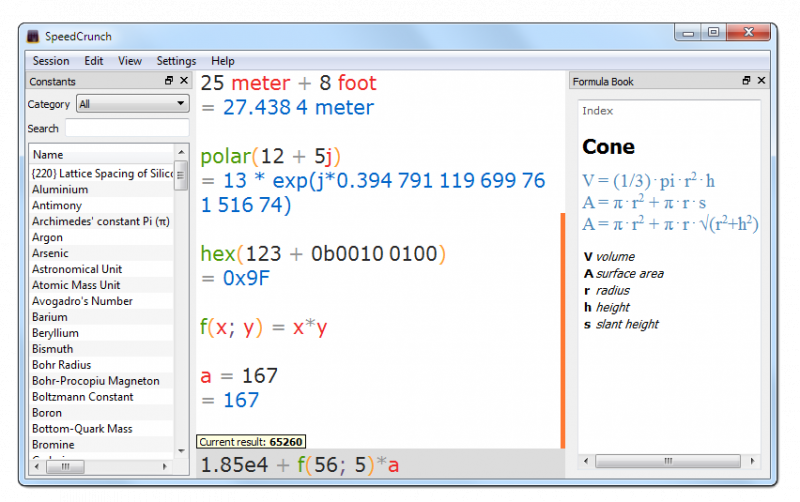Screen dimensions: 800x502
Task: Choose the Bohr Radius constant
Action: pyautogui.click(x=102, y=365)
